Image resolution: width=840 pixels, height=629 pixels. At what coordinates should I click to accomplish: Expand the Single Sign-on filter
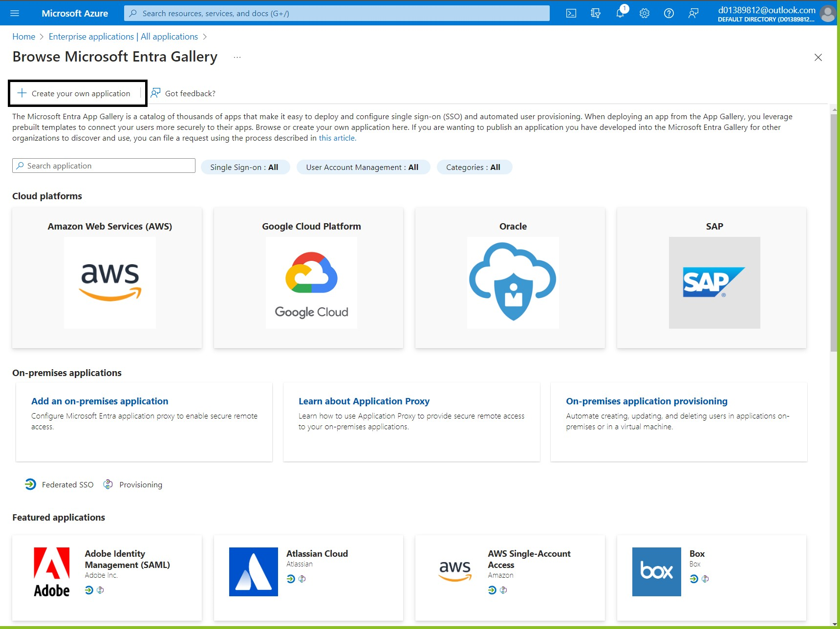245,167
